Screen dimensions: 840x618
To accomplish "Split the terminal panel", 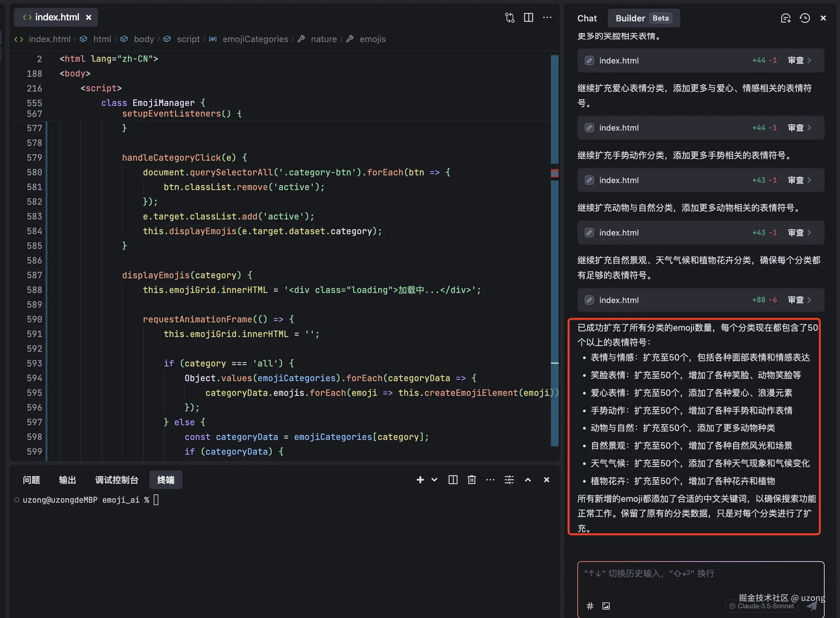I will [453, 480].
